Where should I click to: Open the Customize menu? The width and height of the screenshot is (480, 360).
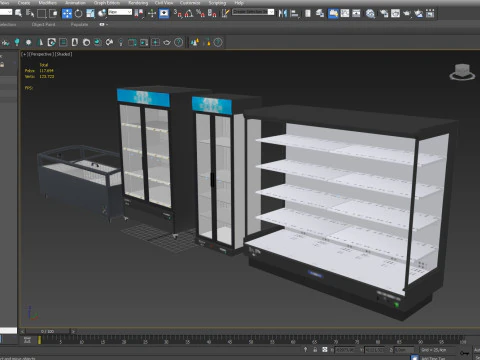pos(190,3)
